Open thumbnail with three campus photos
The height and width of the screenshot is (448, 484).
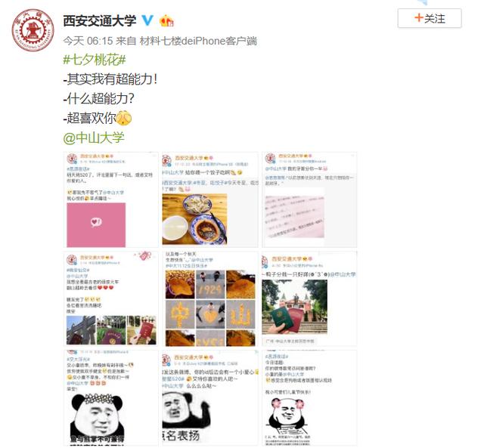111,298
